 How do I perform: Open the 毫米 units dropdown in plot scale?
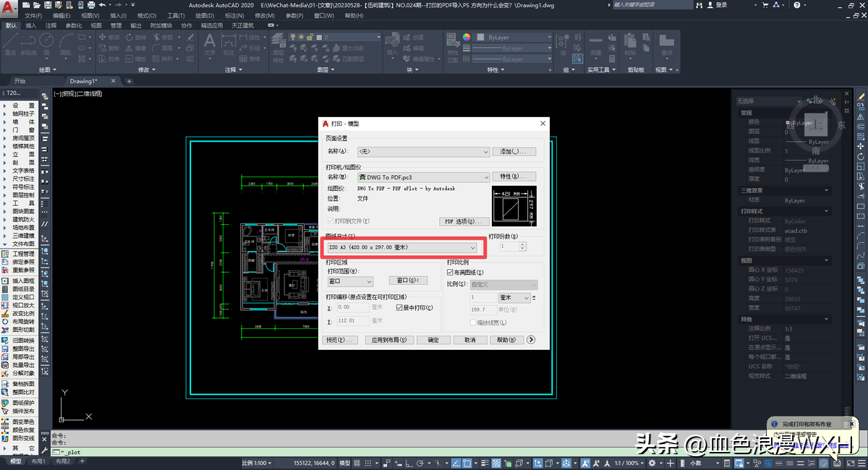514,297
